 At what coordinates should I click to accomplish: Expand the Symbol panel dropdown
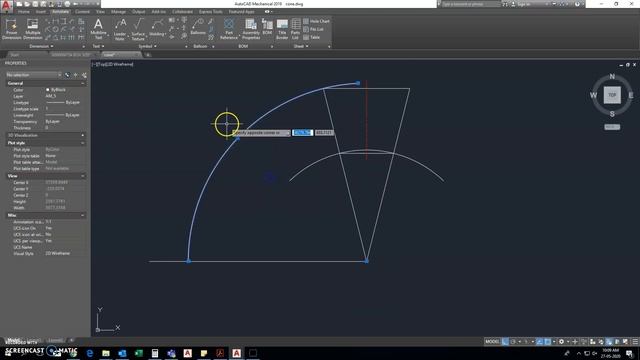click(148, 47)
